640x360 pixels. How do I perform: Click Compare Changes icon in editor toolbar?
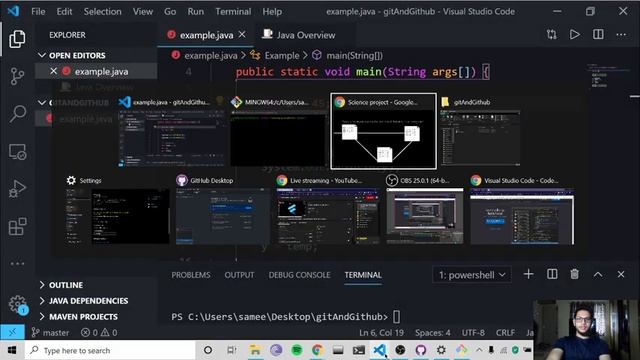551,35
